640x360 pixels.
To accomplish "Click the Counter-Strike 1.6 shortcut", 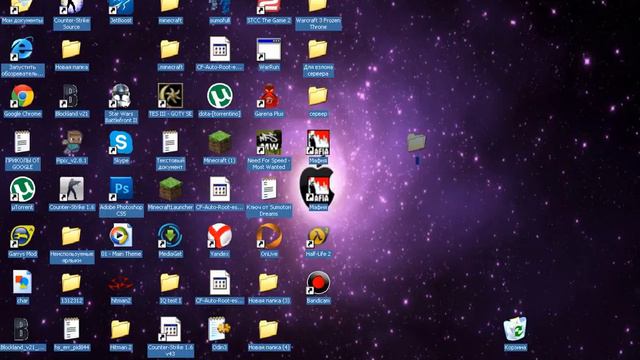I will tap(71, 189).
